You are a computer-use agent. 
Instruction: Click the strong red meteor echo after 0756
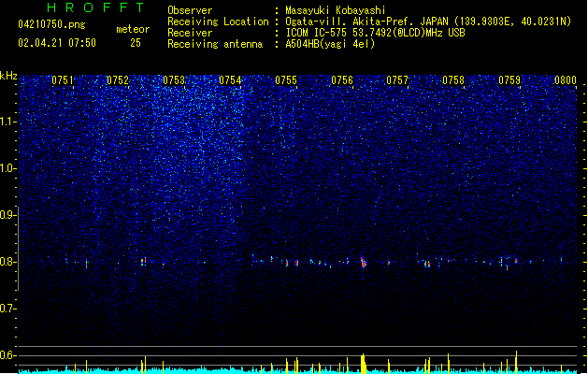363,262
